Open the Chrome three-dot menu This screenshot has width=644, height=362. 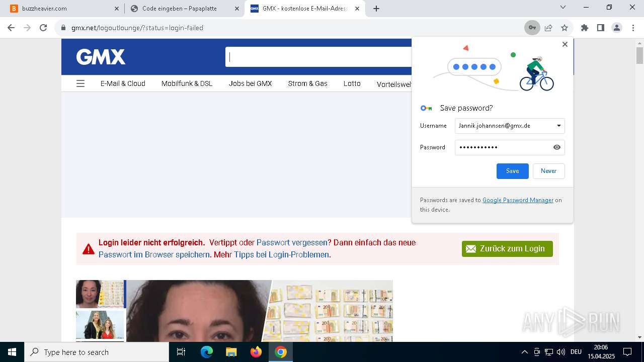pyautogui.click(x=633, y=28)
